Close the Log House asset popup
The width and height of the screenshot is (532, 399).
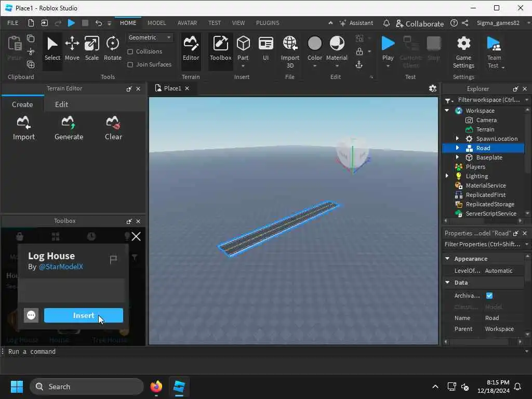[x=136, y=236]
